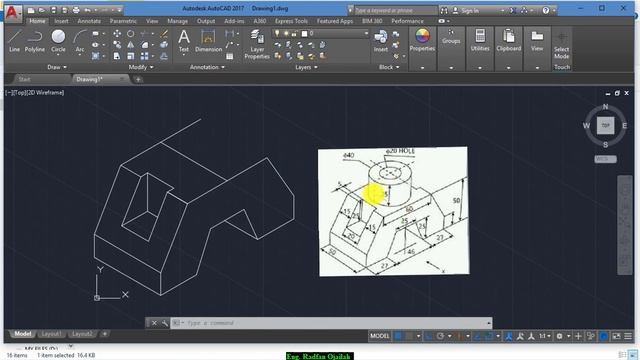The height and width of the screenshot is (360, 640).
Task: Click the Mirror tool icon
Action: pyautogui.click(x=131, y=45)
